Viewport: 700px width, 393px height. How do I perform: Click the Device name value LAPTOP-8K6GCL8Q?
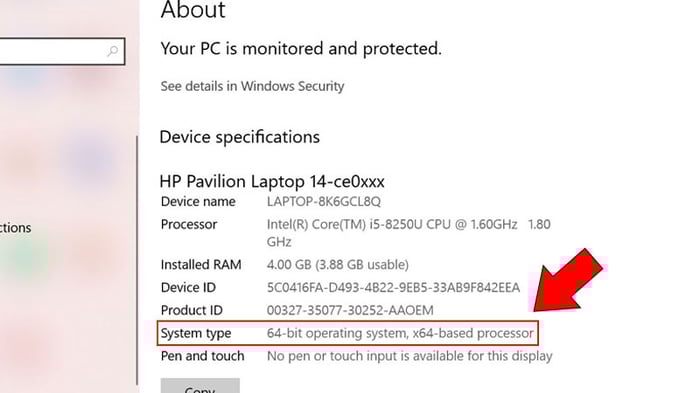tap(324, 202)
